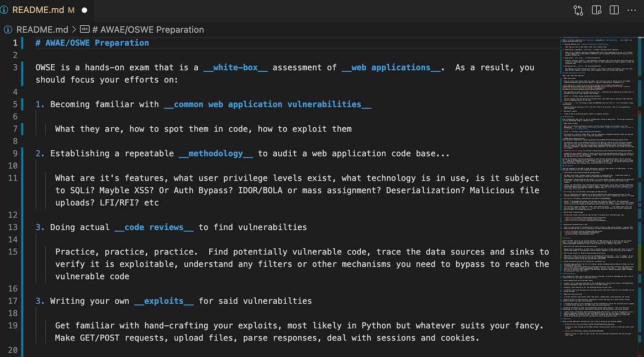Click the '3.' list marker on line 17
This screenshot has width=644, height=357.
click(40, 301)
